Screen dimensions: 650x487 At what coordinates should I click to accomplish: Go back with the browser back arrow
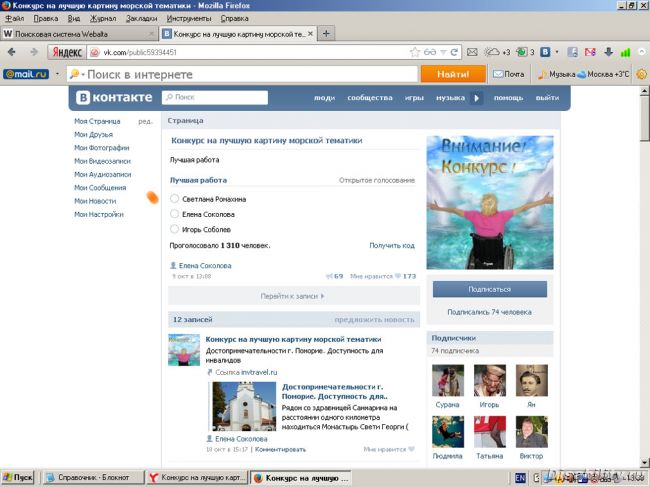click(x=12, y=52)
